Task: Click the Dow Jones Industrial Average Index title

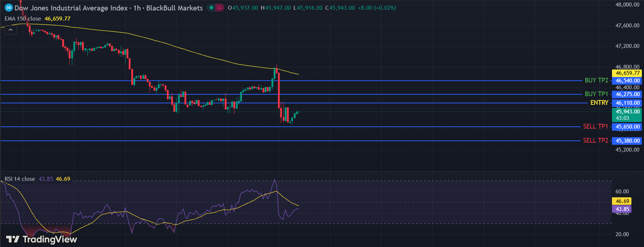Action: click(x=71, y=8)
